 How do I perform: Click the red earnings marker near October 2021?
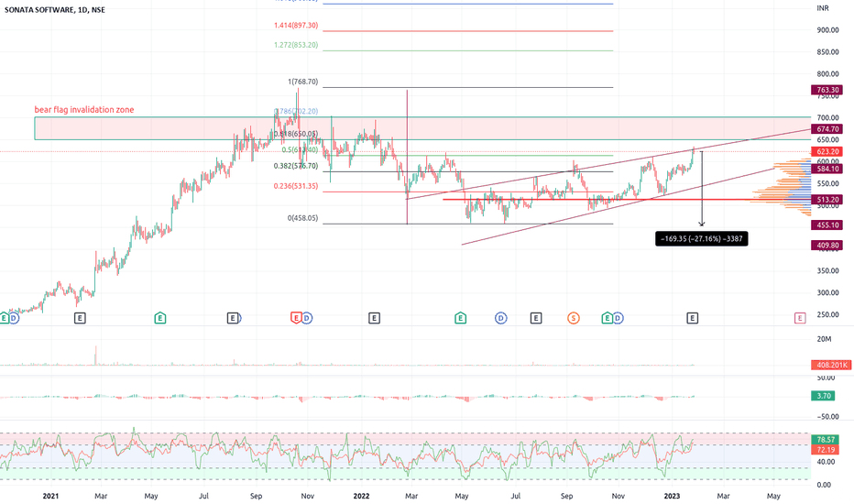click(296, 318)
